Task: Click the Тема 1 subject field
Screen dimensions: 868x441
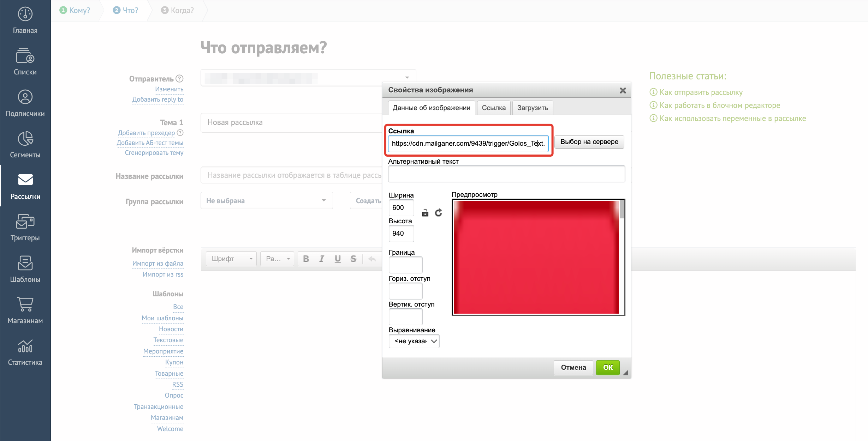Action: 291,122
